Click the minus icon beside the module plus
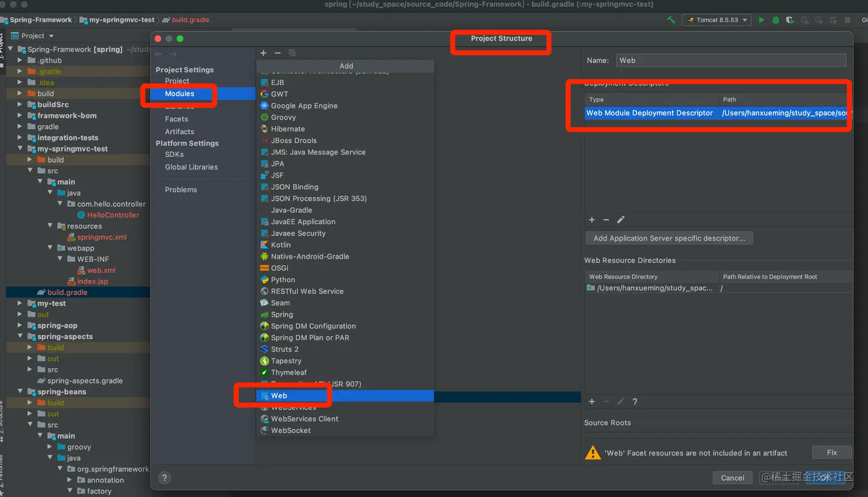 278,53
